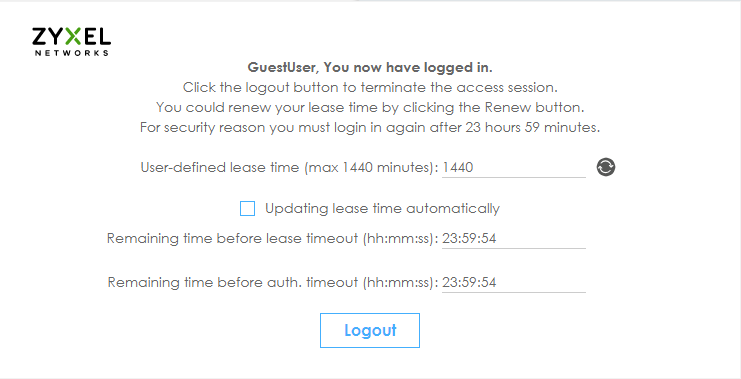Image resolution: width=741 pixels, height=379 pixels.
Task: Click the '23 hours 59 minutes' security notice
Action: [x=370, y=128]
